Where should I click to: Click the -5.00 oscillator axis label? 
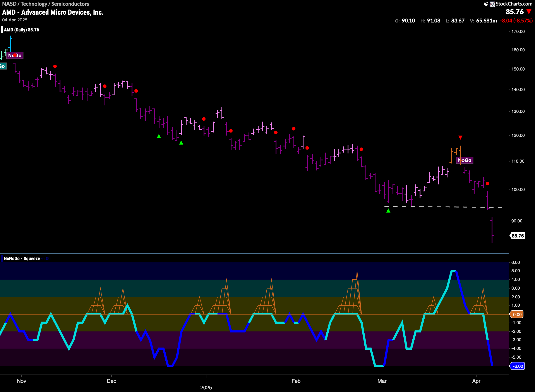[516, 357]
